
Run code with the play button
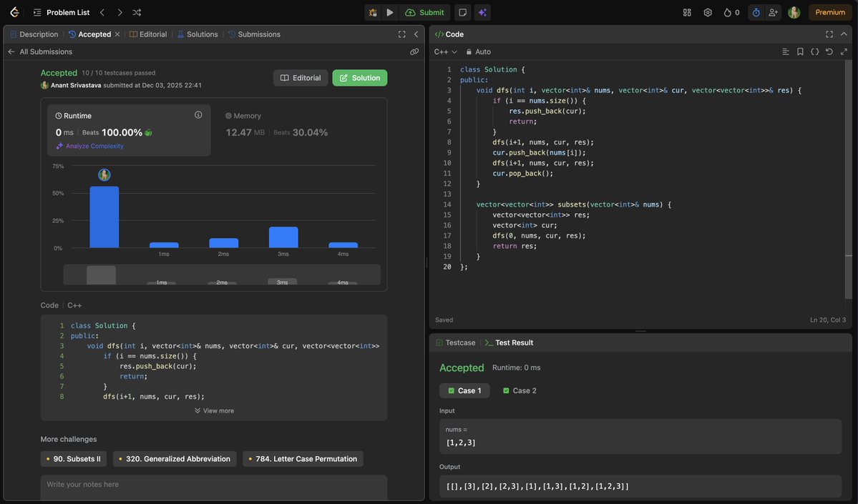point(389,12)
